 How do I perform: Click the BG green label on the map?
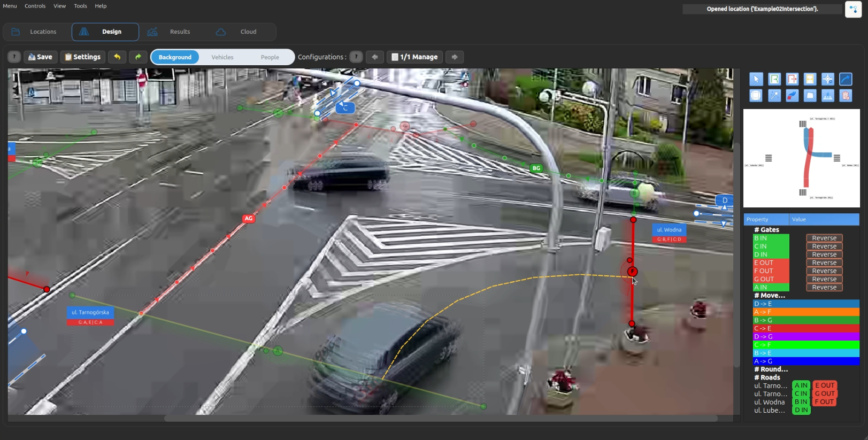pyautogui.click(x=536, y=168)
